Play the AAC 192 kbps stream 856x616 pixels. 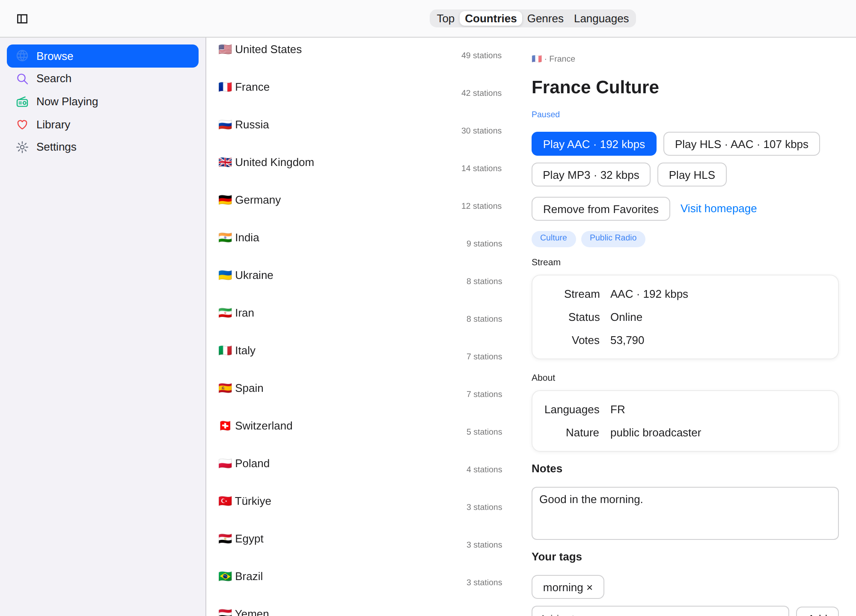tap(594, 144)
